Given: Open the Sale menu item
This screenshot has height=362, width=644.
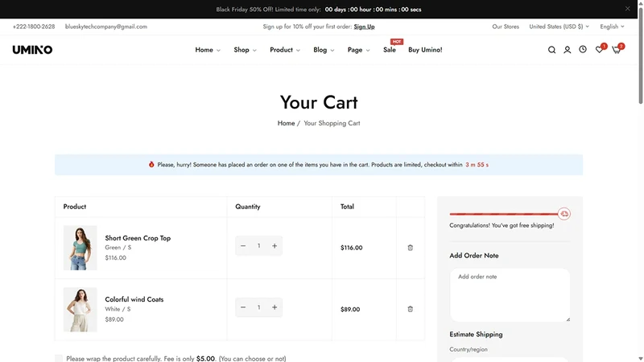Looking at the screenshot, I should pos(390,50).
